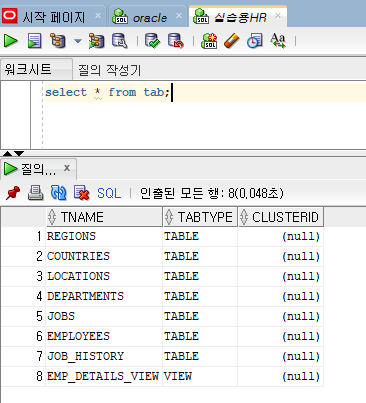Pin the query result with pushpin icon
This screenshot has height=403, width=366.
(x=13, y=193)
